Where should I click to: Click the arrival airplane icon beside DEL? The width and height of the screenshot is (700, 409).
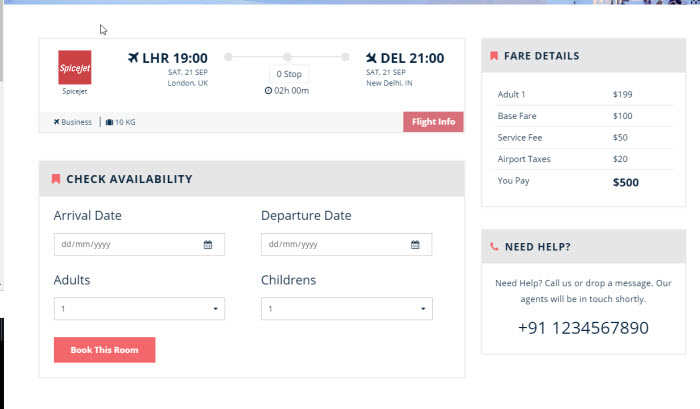pos(373,58)
